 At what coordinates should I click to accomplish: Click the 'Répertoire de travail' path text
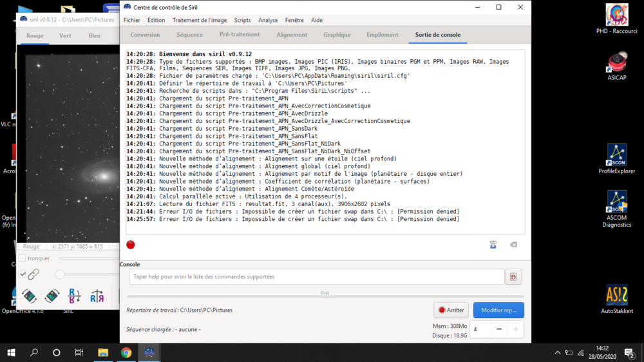(x=179, y=310)
